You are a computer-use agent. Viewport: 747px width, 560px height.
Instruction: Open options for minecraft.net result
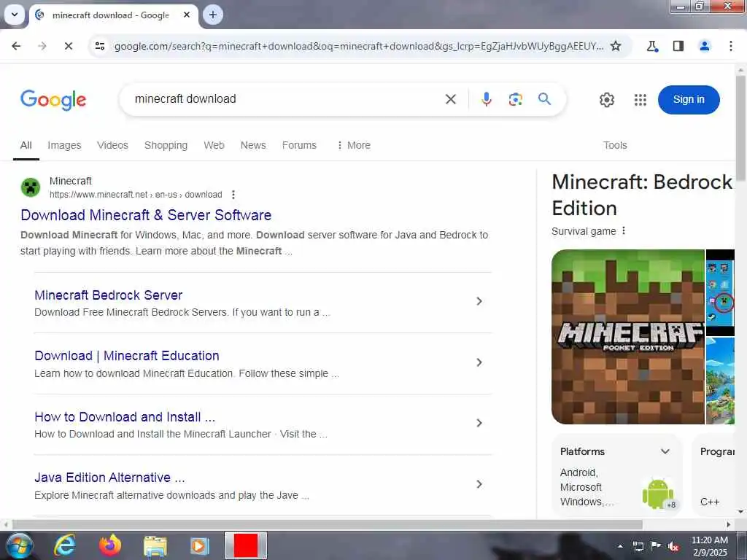[233, 194]
